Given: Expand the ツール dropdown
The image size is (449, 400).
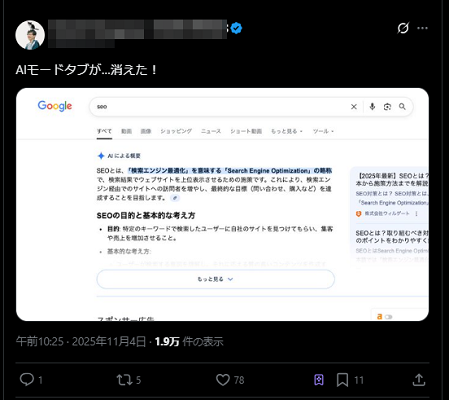Looking at the screenshot, I should coord(323,131).
